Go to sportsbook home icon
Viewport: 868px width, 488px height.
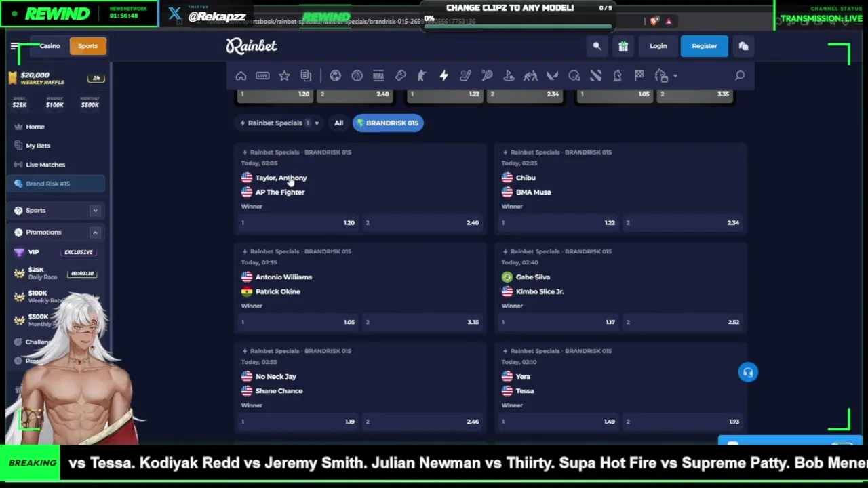point(241,76)
